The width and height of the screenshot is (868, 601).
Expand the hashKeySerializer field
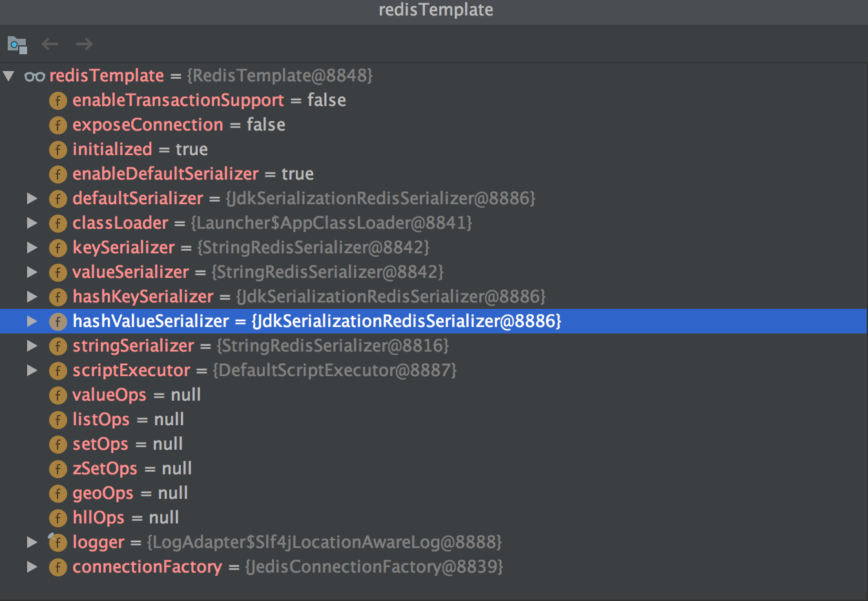(32, 297)
